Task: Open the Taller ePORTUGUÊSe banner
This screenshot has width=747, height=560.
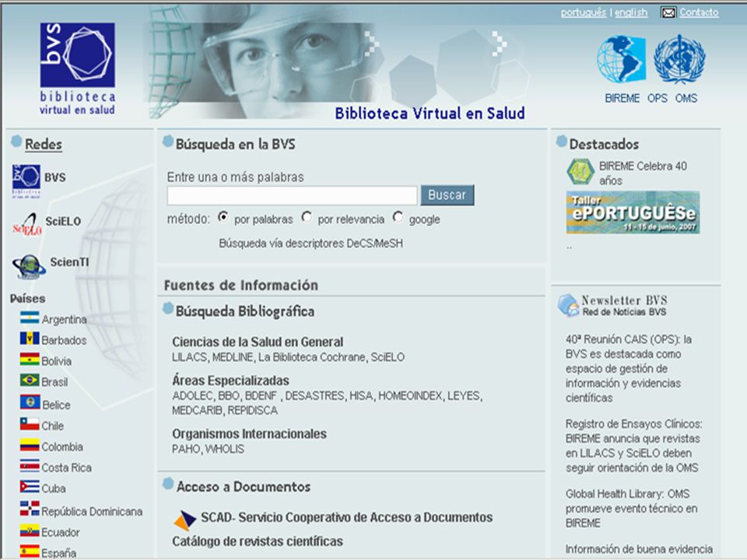Action: (x=633, y=212)
